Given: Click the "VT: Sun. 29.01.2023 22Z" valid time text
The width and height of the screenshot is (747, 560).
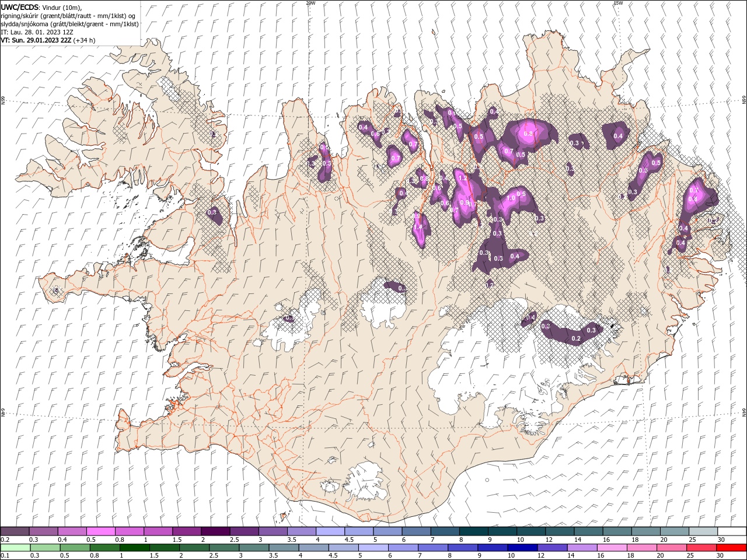Looking at the screenshot, I should [x=36, y=40].
